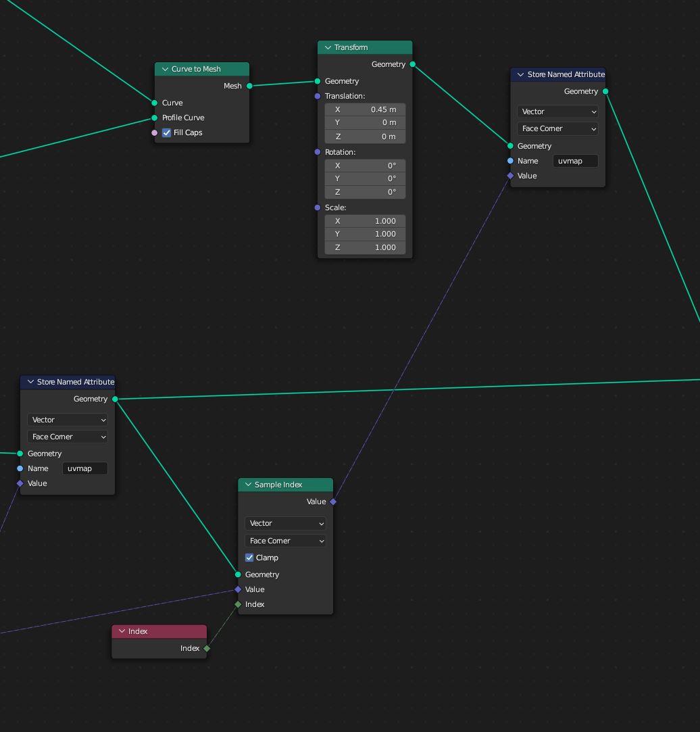Click the Geometry output socket of Transform
The image size is (700, 732).
(x=413, y=64)
